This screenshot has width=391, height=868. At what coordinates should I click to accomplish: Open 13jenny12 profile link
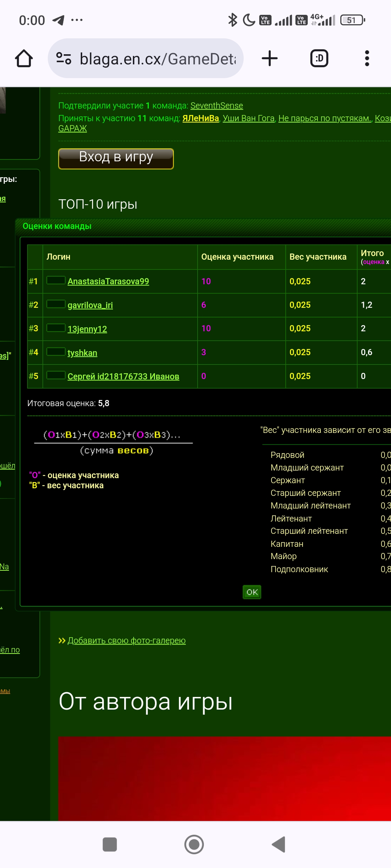[x=87, y=329]
